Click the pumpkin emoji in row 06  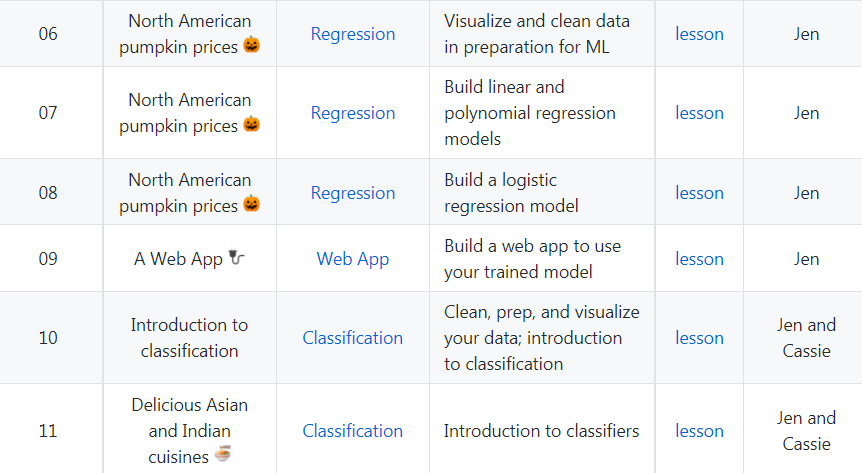click(x=252, y=46)
